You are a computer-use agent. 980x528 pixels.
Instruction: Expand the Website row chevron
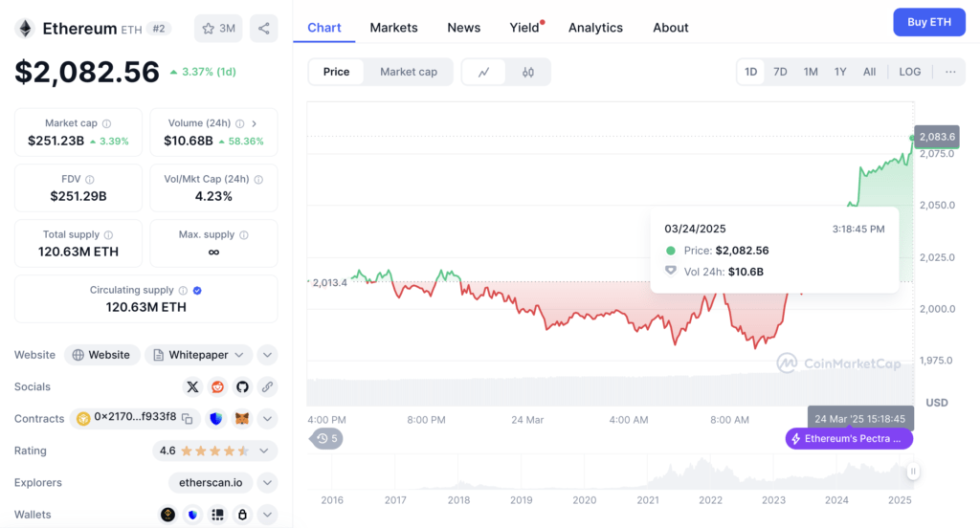coord(268,355)
